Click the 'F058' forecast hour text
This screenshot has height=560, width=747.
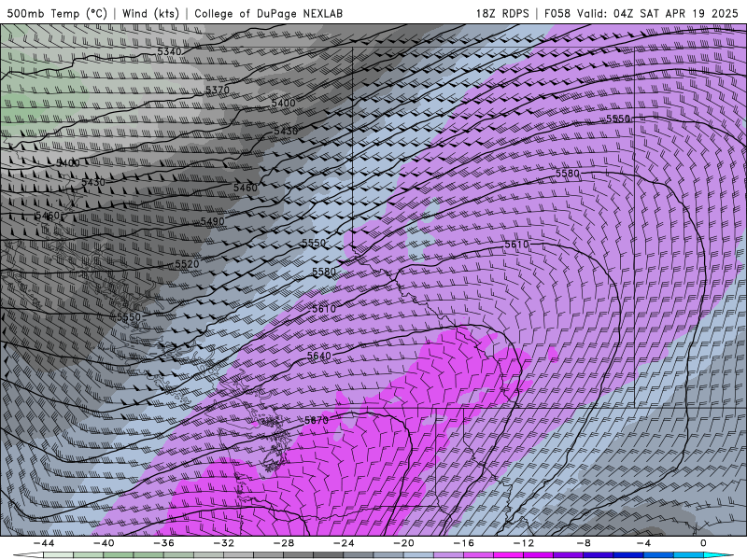(557, 13)
